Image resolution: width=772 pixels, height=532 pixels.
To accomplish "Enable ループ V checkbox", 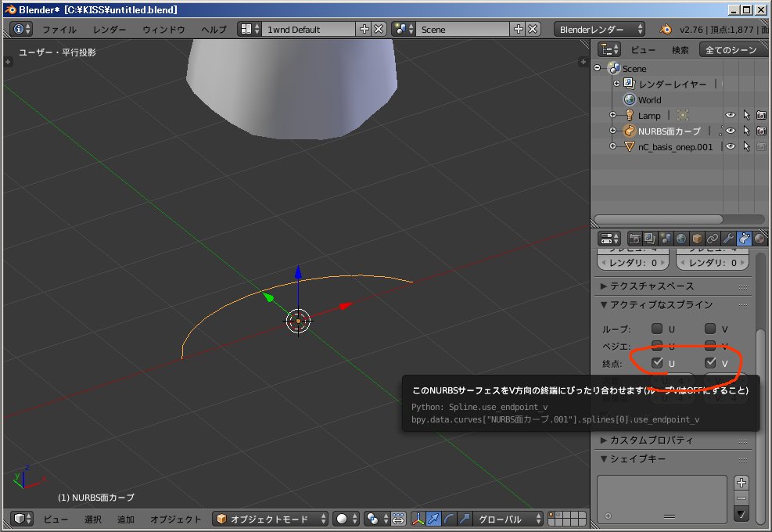I will click(x=710, y=329).
